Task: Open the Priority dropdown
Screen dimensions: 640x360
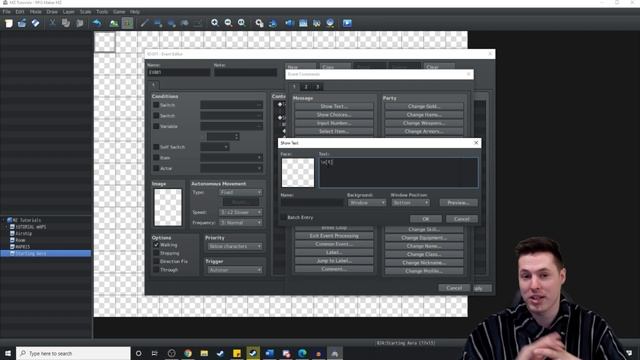Action: click(x=235, y=247)
